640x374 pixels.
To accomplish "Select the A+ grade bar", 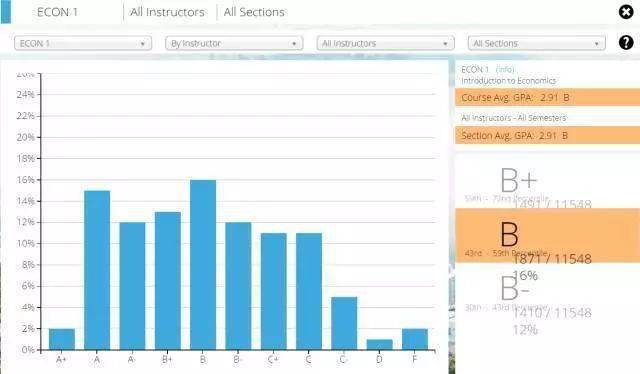I will (62, 339).
